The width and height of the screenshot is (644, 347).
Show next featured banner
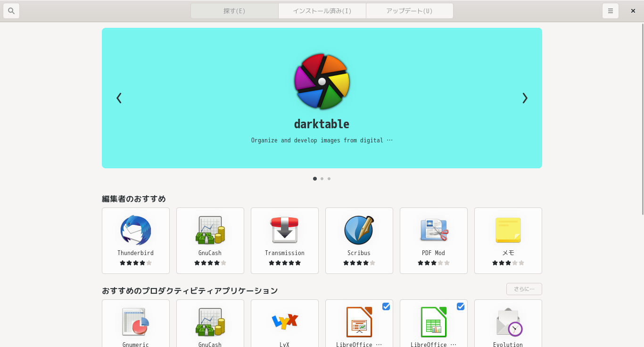tap(525, 98)
